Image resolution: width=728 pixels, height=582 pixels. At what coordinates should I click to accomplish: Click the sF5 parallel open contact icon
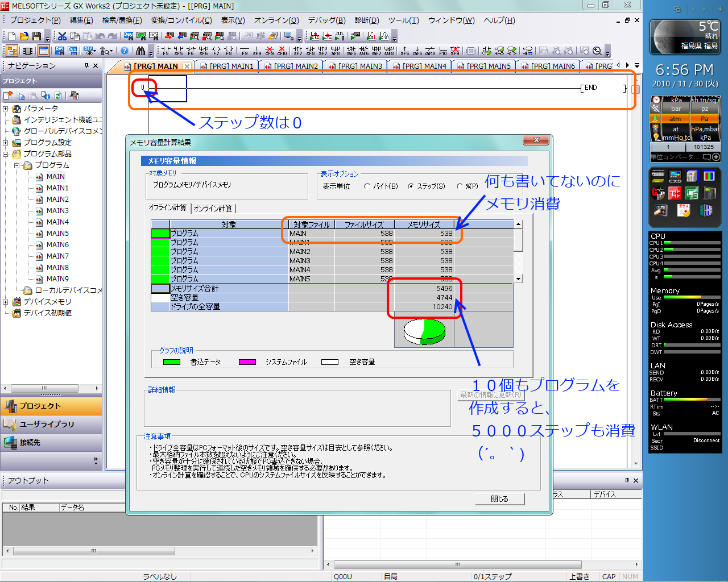(179, 51)
